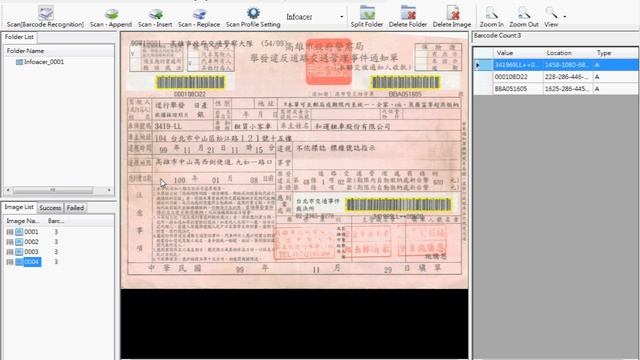Click the Delete Folder icon
This screenshot has width=640, height=360.
tap(408, 13)
